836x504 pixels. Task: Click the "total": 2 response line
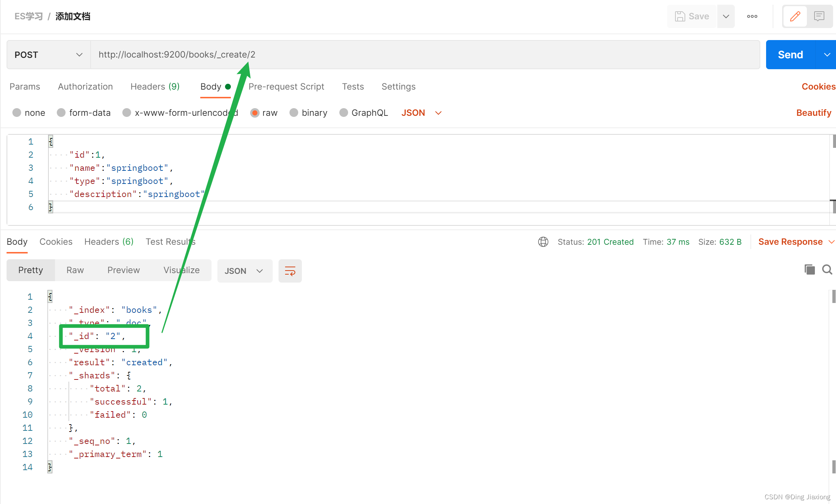(x=118, y=389)
